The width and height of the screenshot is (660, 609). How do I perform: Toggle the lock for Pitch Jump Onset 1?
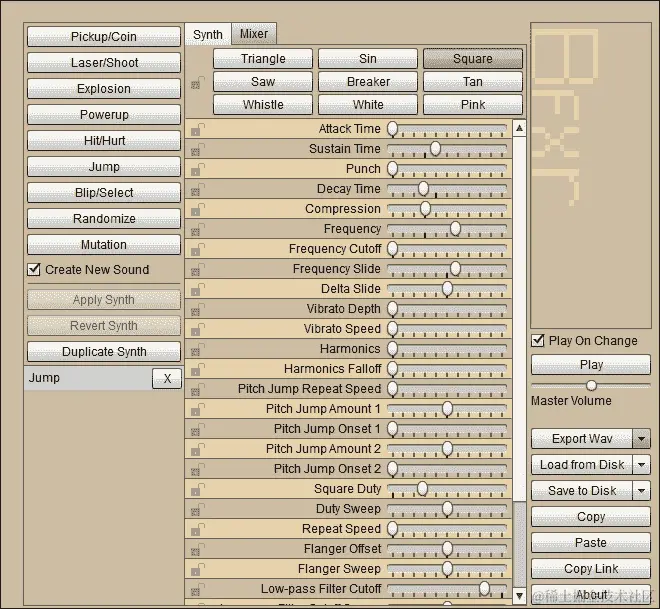click(x=197, y=429)
